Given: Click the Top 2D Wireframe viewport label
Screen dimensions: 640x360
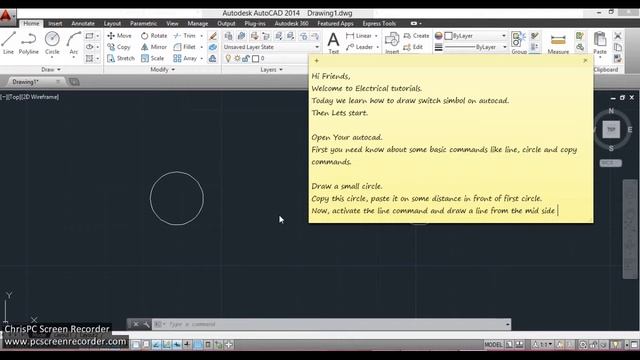Looking at the screenshot, I should 31,97.
